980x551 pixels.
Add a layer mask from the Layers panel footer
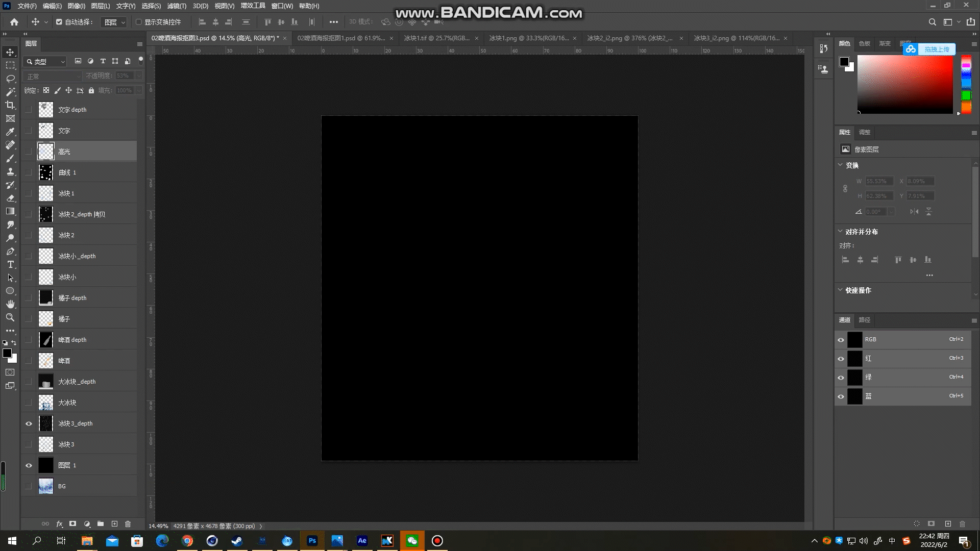tap(73, 524)
